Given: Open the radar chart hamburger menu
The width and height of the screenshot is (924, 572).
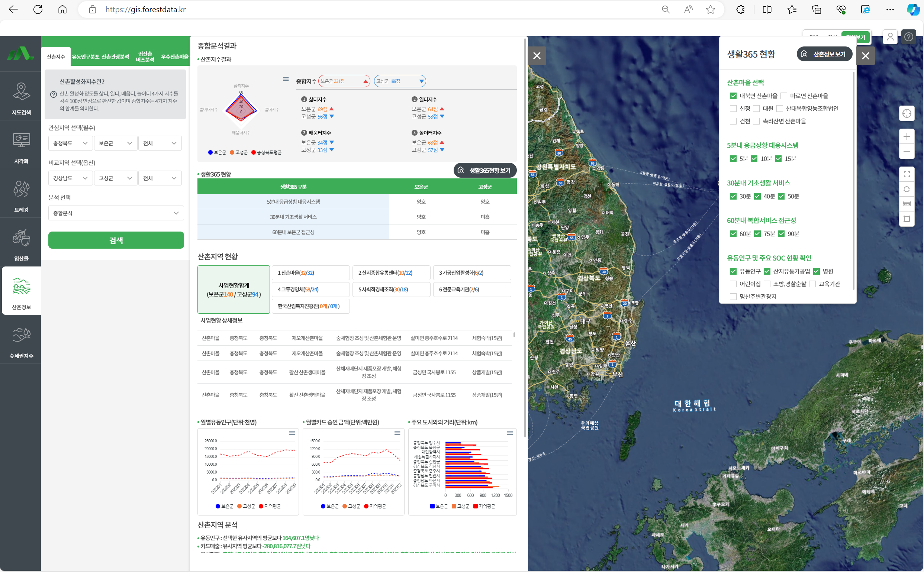Looking at the screenshot, I should point(286,79).
